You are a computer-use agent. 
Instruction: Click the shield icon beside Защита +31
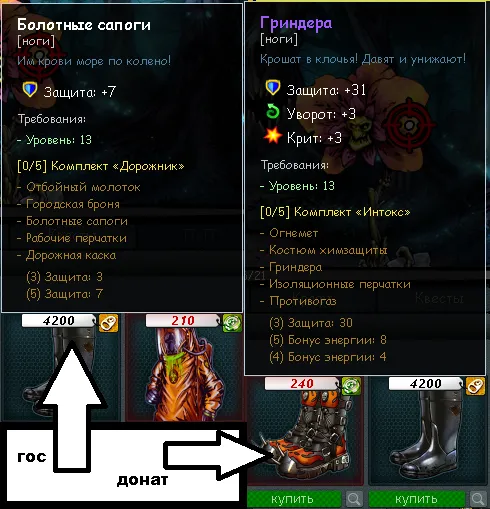pos(273,88)
